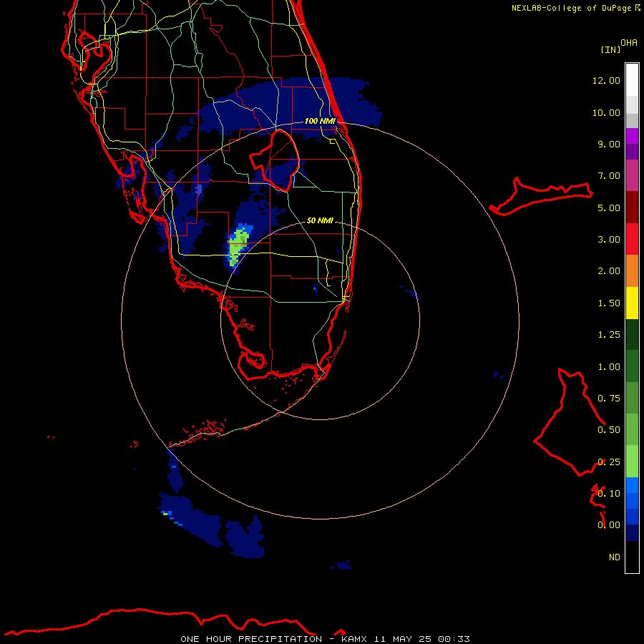644x644 pixels.
Task: Select the 5.00 legend value
Action: click(609, 208)
